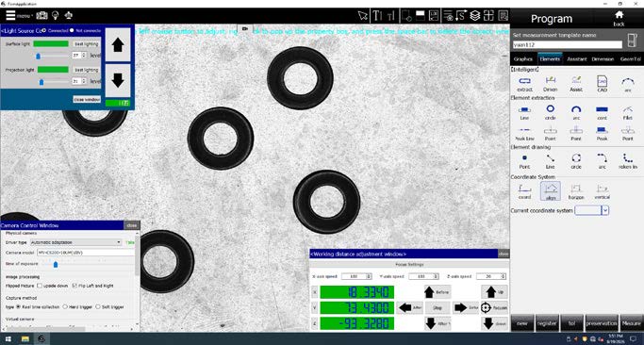Image resolution: width=644 pixels, height=345 pixels.
Task: Select the arrow pointer tool in top toolbar
Action: tap(363, 16)
